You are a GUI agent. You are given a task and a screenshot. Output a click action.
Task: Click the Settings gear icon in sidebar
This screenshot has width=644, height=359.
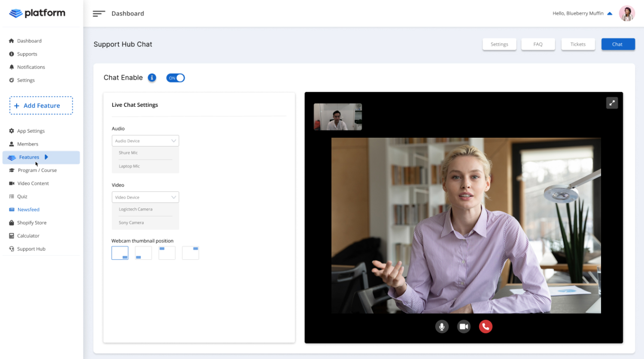point(12,80)
